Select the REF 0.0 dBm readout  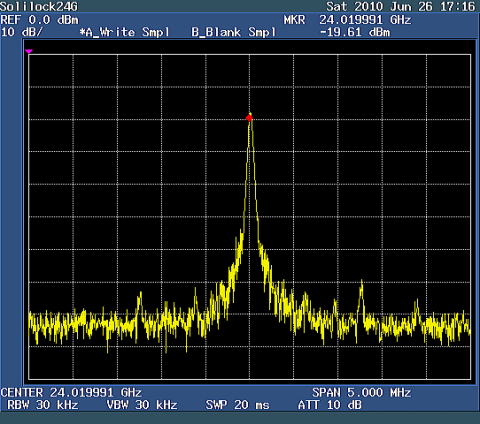tap(39, 20)
